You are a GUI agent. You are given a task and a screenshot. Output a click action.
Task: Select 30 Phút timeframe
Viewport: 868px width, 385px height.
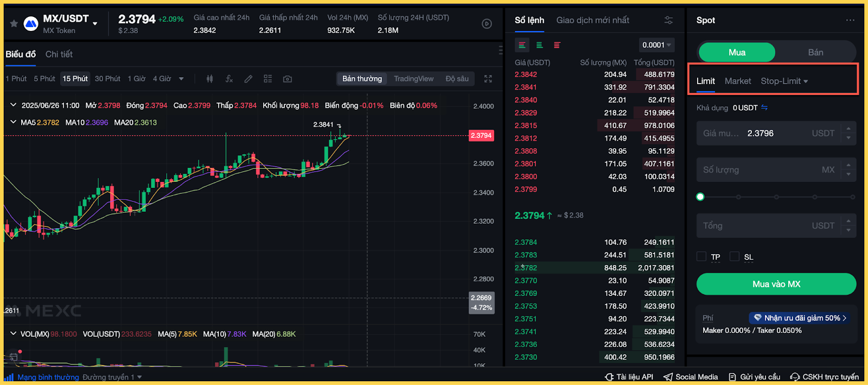107,79
